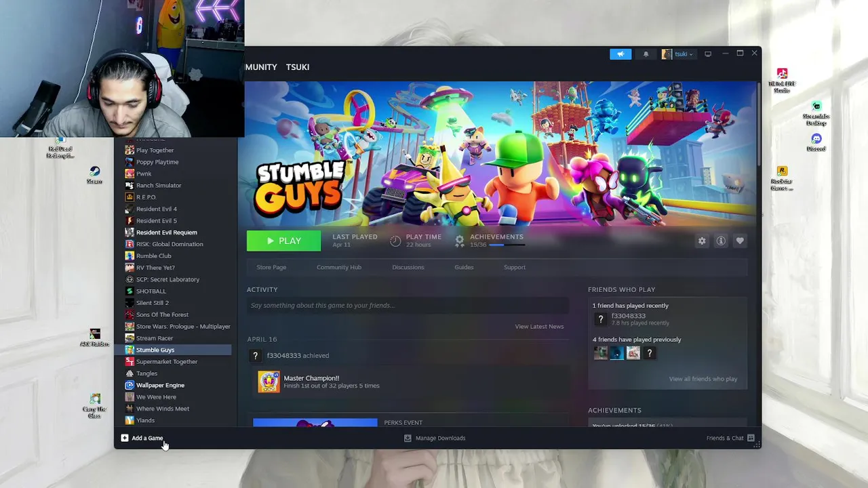Click the Manage Downloads button
The width and height of the screenshot is (868, 488).
click(434, 438)
